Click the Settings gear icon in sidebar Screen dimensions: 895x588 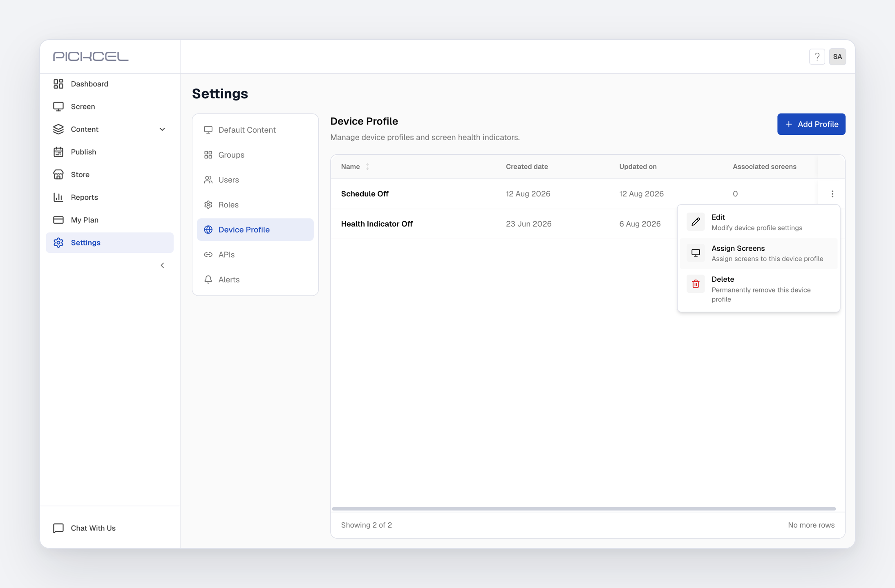click(x=58, y=243)
